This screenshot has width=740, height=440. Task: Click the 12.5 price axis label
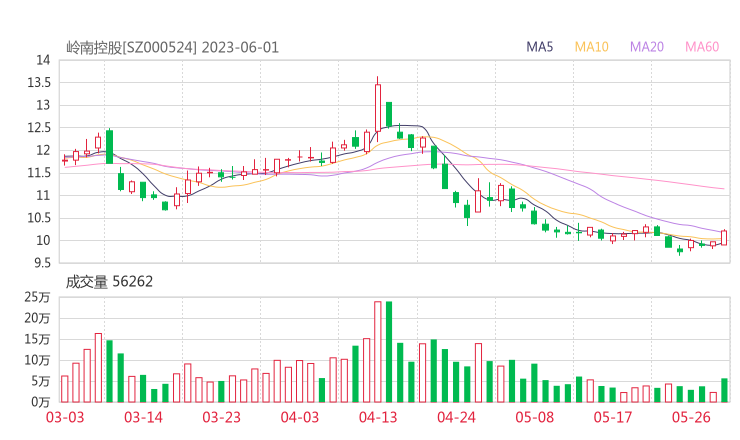[x=39, y=127]
